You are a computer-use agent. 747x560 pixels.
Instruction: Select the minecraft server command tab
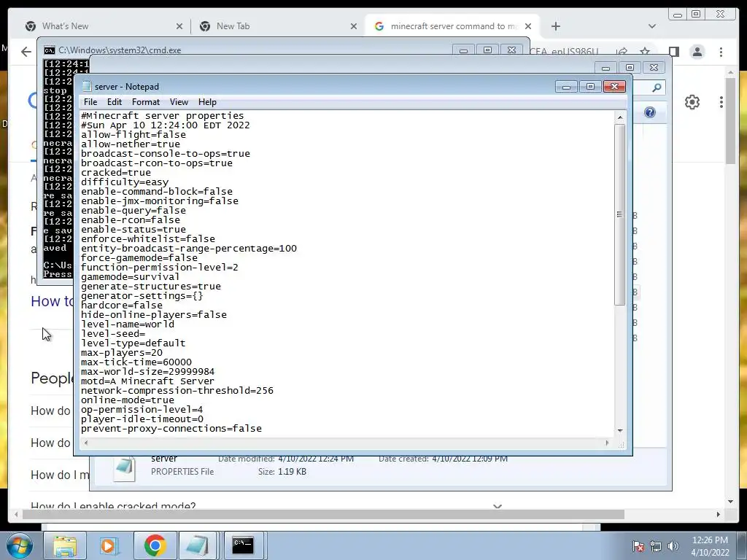click(x=454, y=26)
